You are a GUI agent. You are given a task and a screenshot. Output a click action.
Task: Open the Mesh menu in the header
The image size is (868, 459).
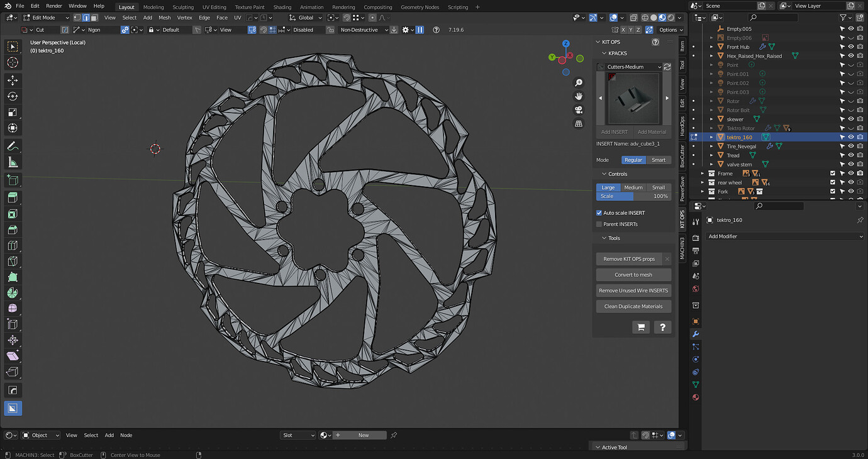point(164,18)
